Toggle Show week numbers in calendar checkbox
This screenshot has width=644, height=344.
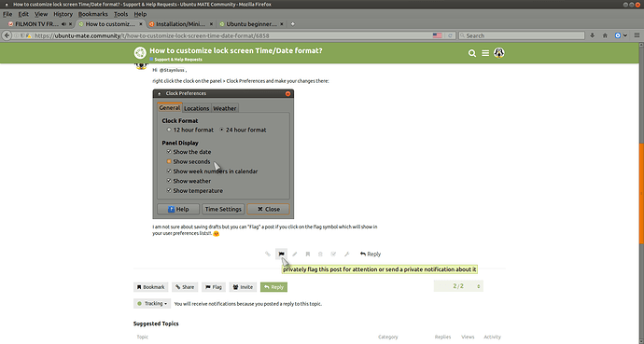pos(169,171)
